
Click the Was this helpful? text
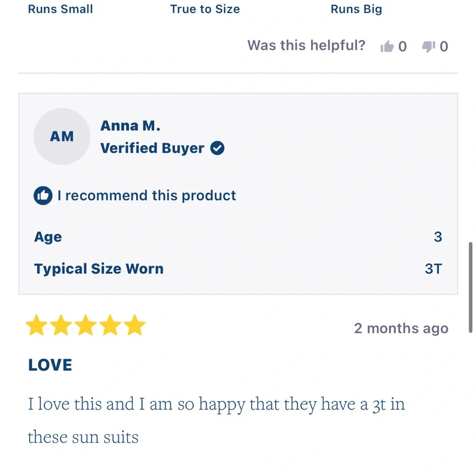306,46
